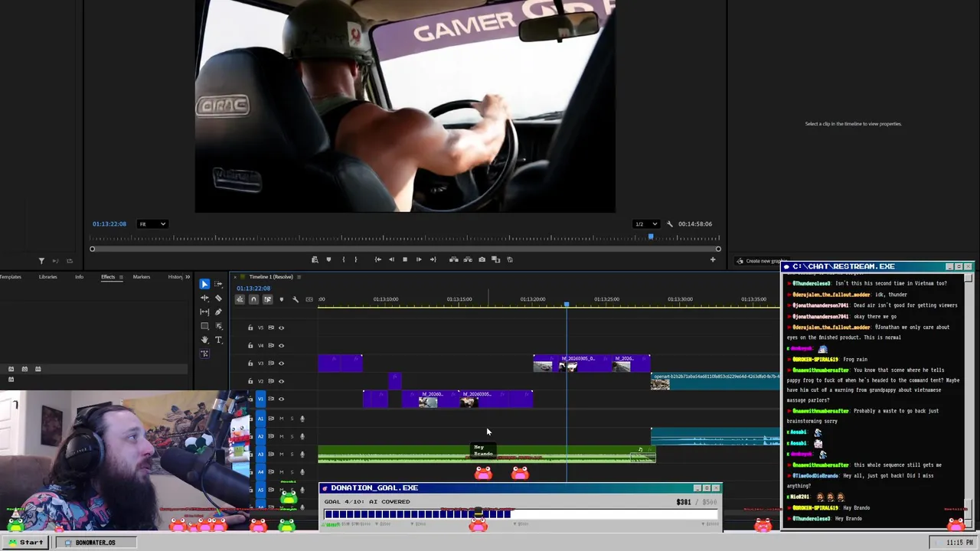Toggle insert sequences as nests option
Image resolution: width=980 pixels, height=551 pixels.
coord(240,299)
